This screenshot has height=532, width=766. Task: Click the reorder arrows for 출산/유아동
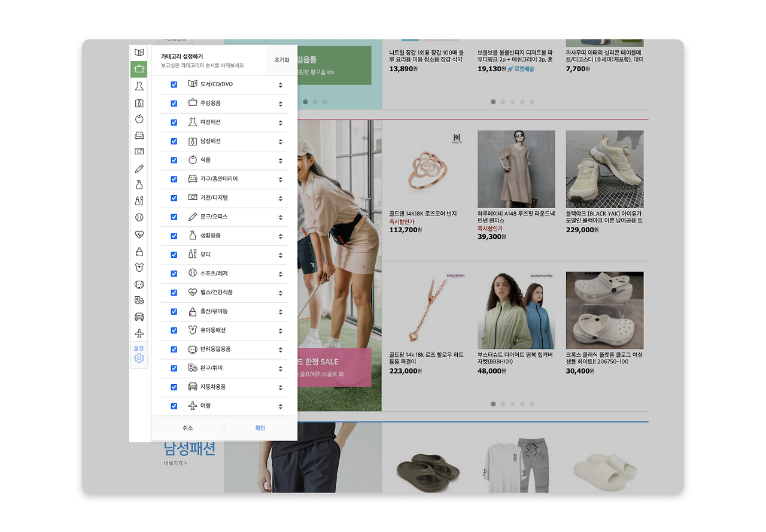pyautogui.click(x=280, y=312)
